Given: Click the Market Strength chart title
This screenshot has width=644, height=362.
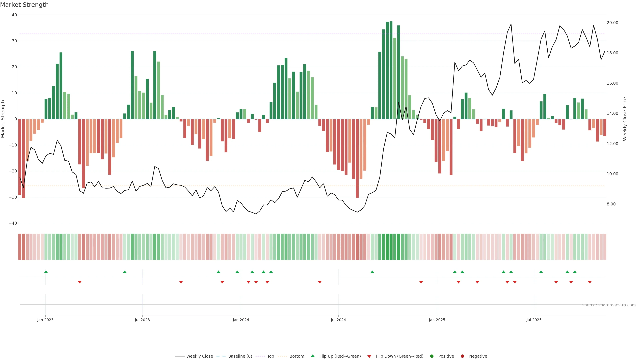Looking at the screenshot, I should (24, 5).
